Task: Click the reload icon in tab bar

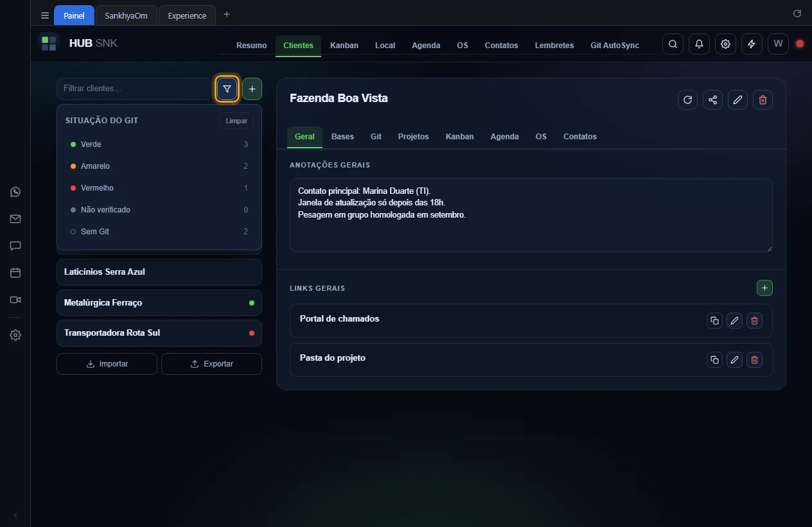Action: coord(797,13)
